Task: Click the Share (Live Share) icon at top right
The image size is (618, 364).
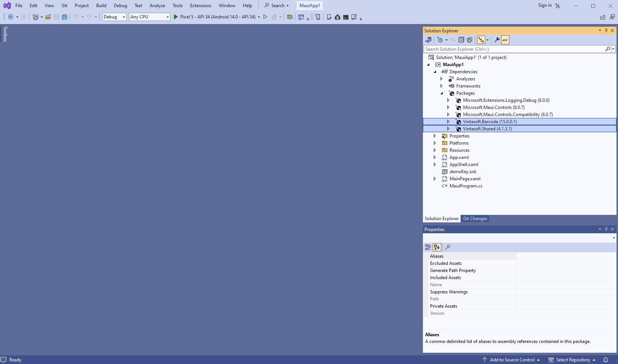Action: tap(603, 17)
